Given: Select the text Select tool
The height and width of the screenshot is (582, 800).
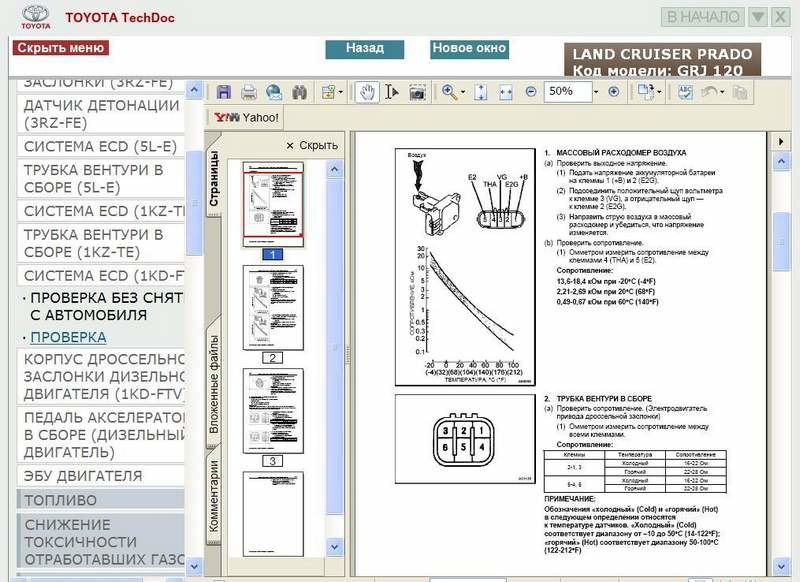Looking at the screenshot, I should pos(391,92).
